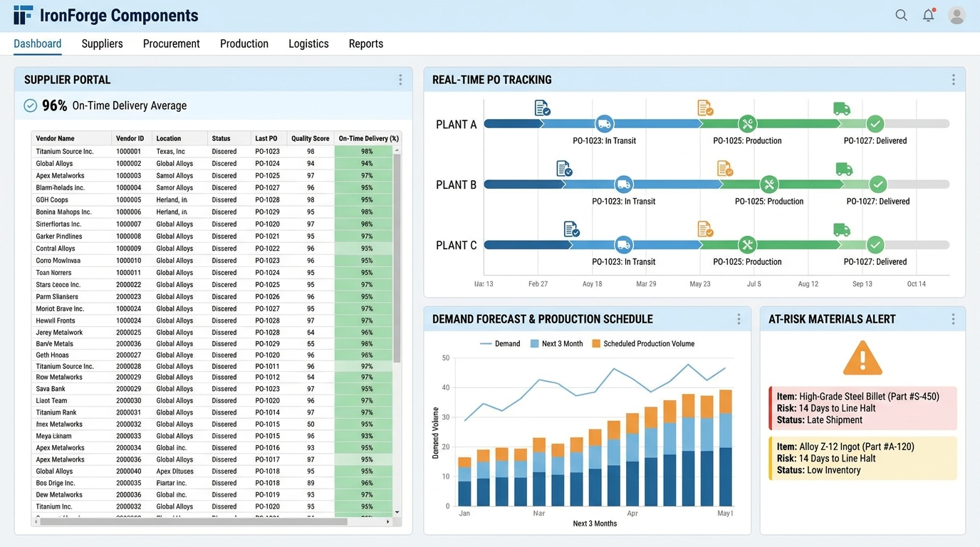This screenshot has width=980, height=547.
Task: Click Plant C green delivery truck icon
Action: click(842, 229)
